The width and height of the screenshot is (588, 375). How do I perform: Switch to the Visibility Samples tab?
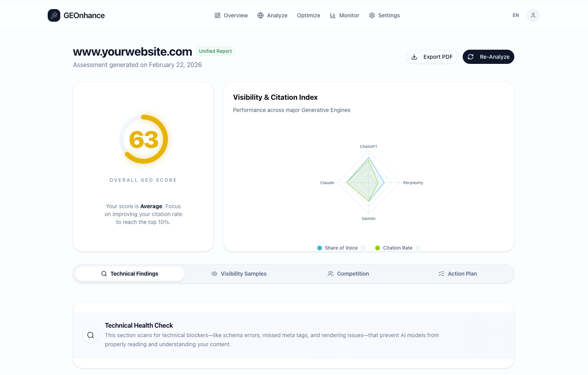(x=239, y=273)
